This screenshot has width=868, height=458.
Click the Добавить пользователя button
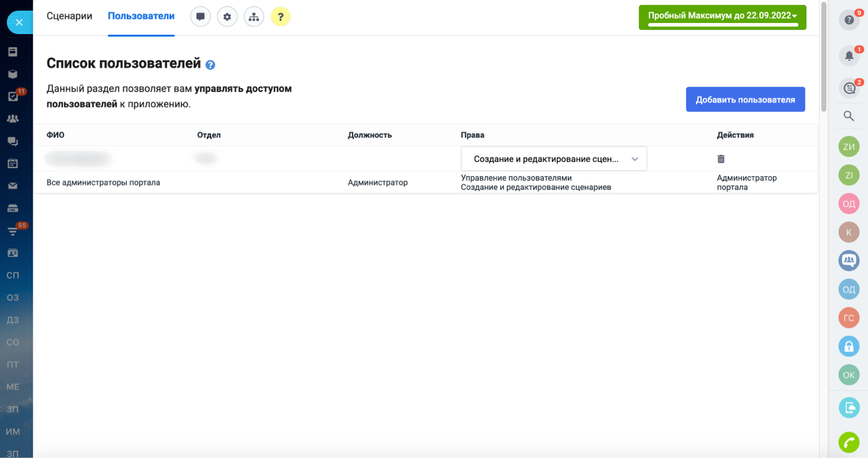(745, 100)
